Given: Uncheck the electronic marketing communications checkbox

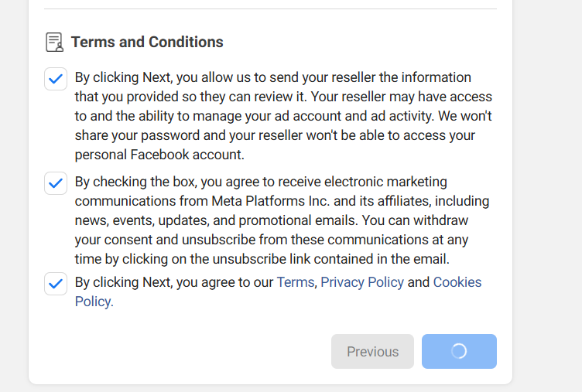Looking at the screenshot, I should click(56, 182).
